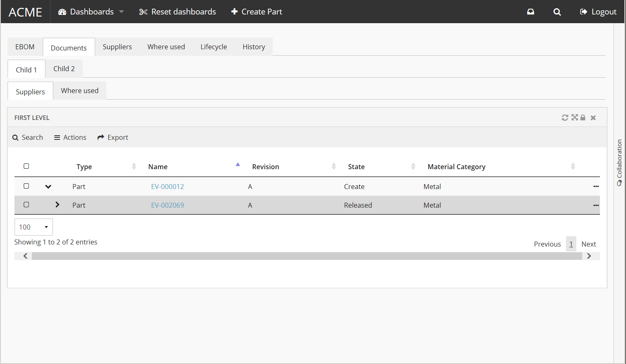Viewport: 626px width, 364px height.
Task: Check the box for the EV-000012 row
Action: point(26,186)
